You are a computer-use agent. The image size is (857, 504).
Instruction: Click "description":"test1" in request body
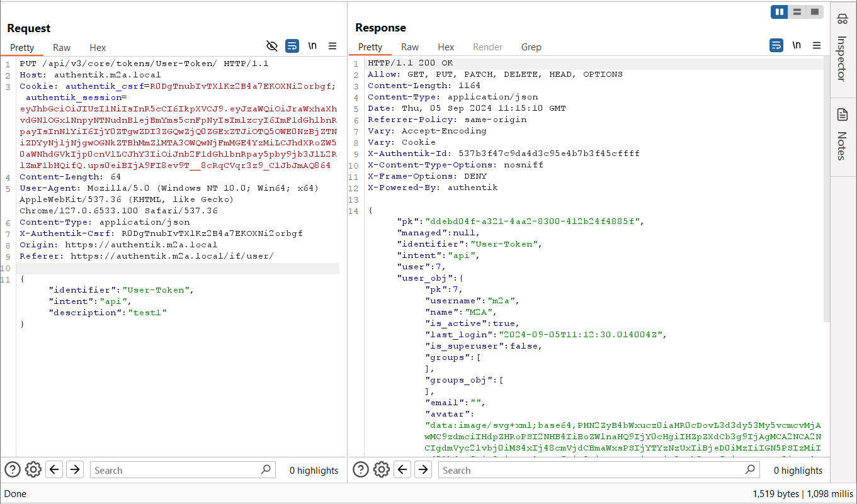click(108, 313)
